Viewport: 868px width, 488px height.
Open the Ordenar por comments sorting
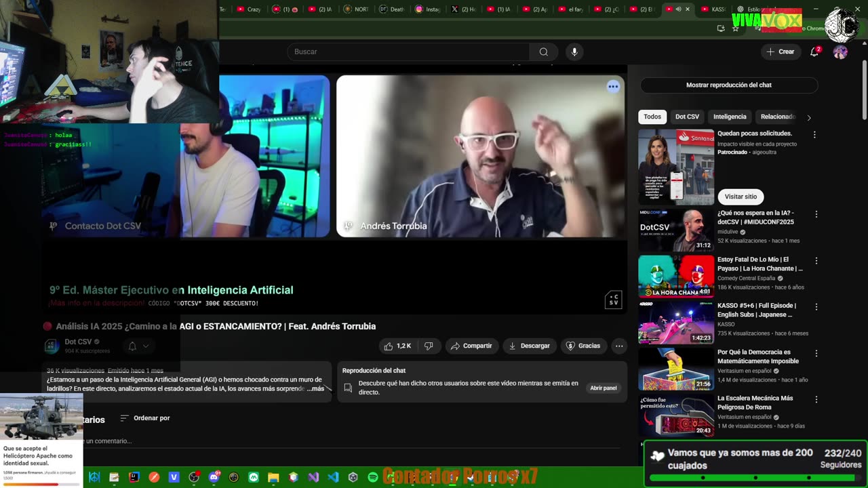coord(145,418)
